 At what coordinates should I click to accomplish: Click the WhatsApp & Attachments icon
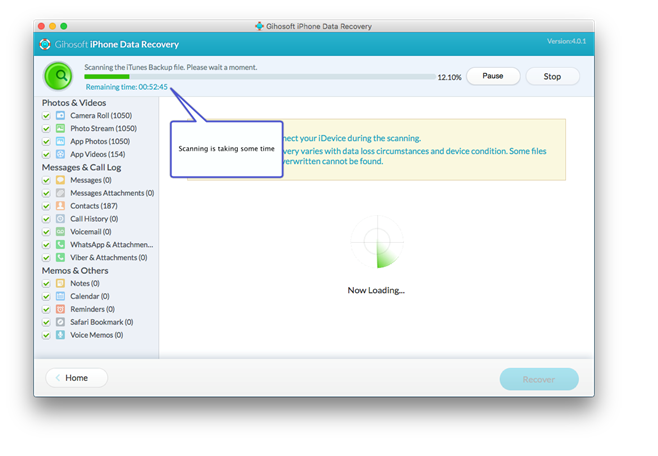point(61,244)
